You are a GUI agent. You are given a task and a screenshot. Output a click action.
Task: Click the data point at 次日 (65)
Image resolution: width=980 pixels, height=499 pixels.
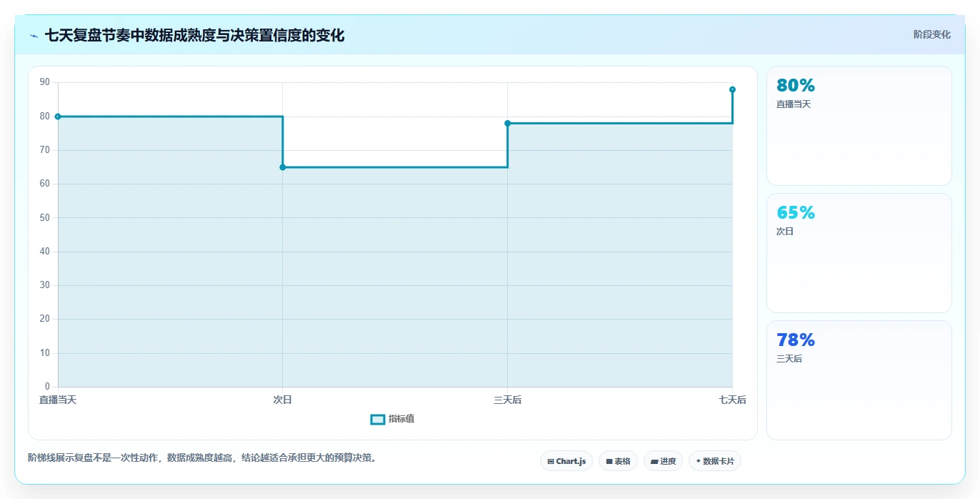click(x=283, y=167)
